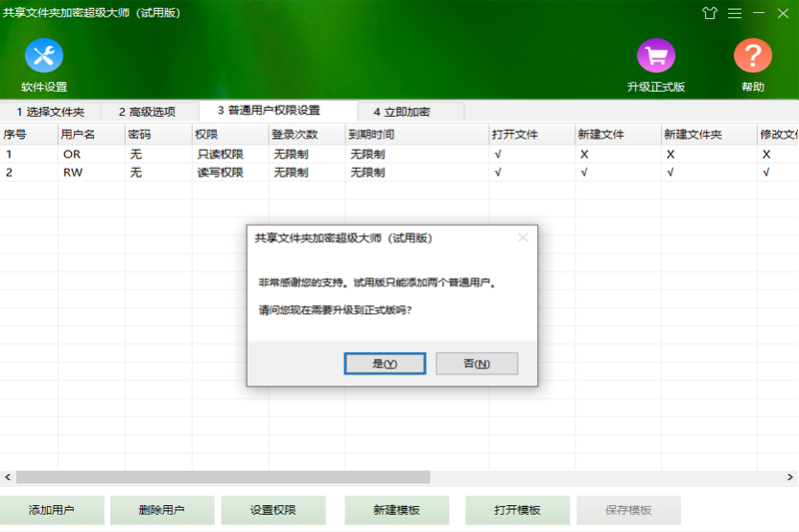This screenshot has height=532, width=799.
Task: Click the horizontal scrollbar right arrow
Action: (792, 477)
